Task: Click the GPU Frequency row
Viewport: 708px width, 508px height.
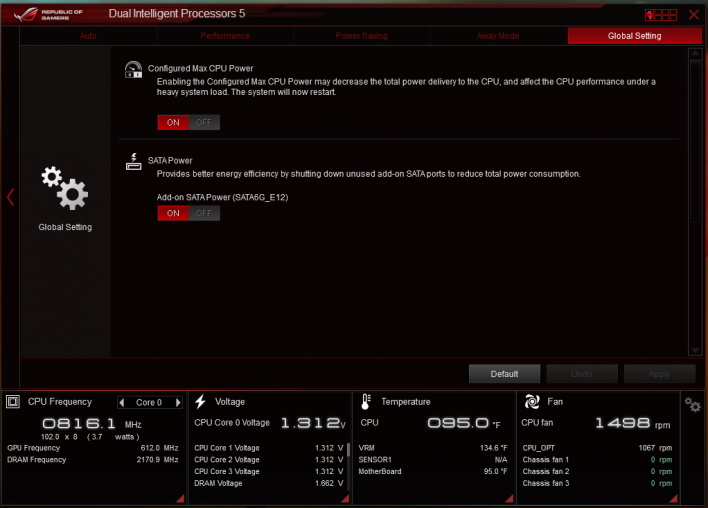Action: click(93, 448)
